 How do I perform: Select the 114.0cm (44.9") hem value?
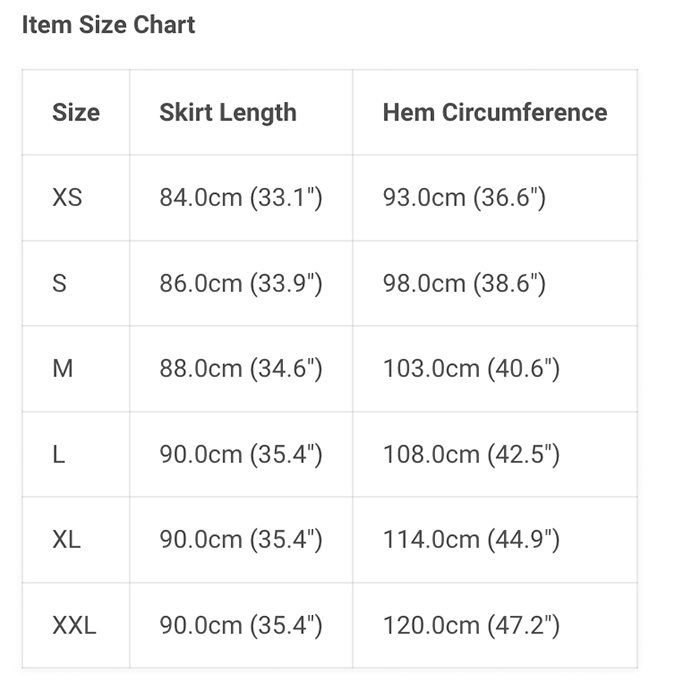[471, 539]
